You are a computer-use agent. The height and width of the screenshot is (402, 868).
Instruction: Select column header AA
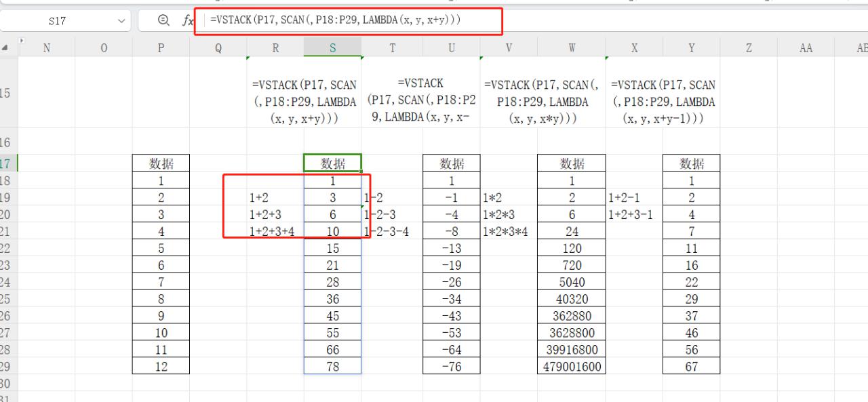(806, 48)
